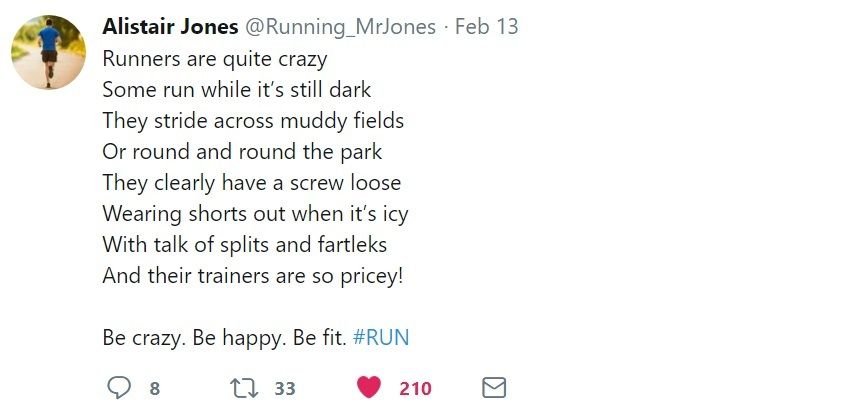
Task: Click "Or round and round the park" text
Action: tap(242, 151)
